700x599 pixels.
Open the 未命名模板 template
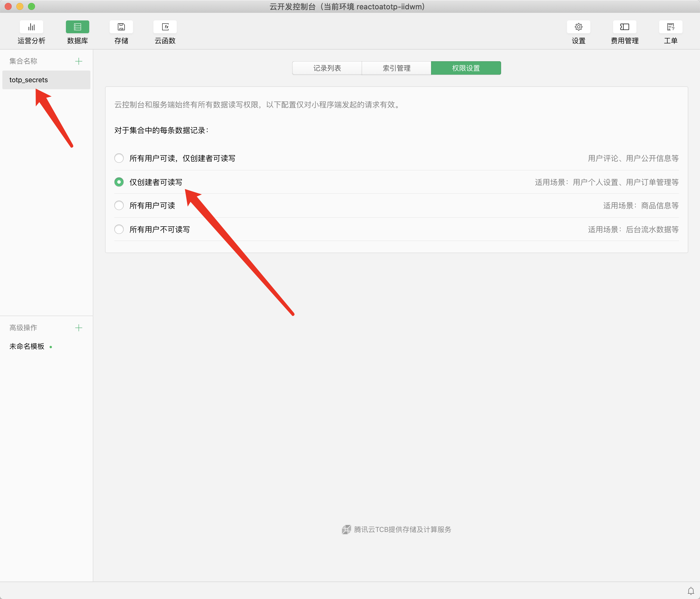(x=27, y=346)
